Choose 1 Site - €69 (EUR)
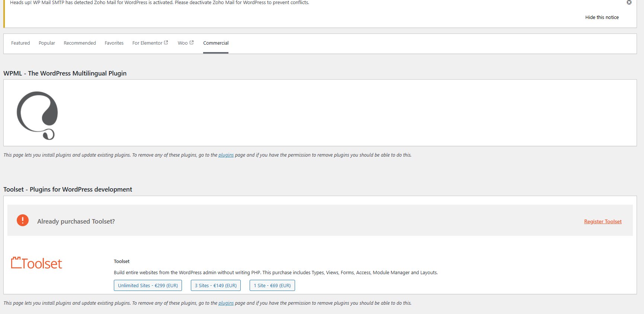644x314 pixels. [272, 285]
